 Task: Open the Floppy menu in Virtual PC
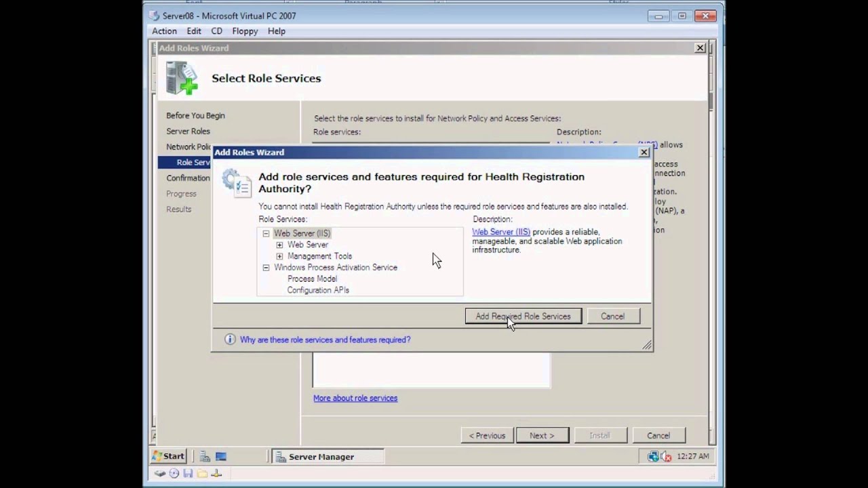[x=245, y=31]
